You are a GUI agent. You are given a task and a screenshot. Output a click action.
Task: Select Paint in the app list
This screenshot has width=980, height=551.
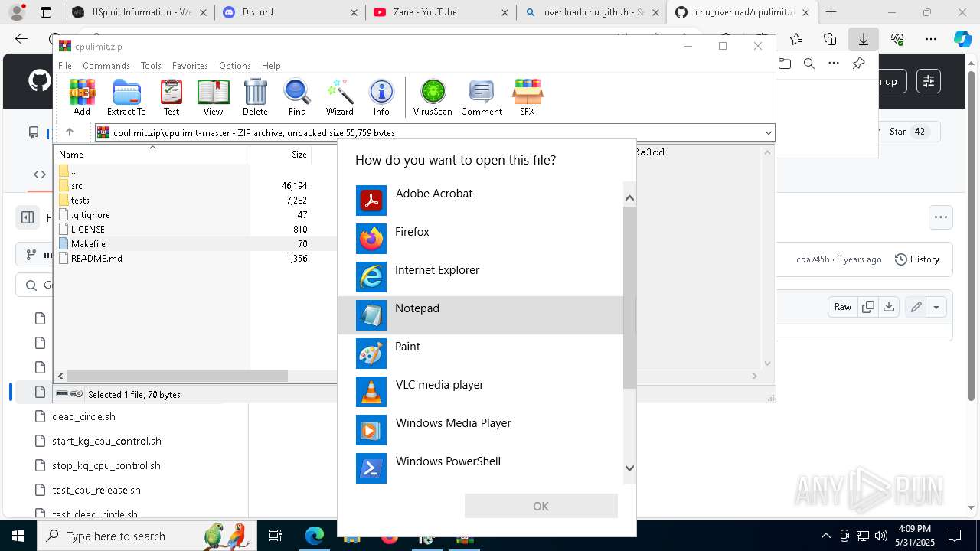[481, 354]
